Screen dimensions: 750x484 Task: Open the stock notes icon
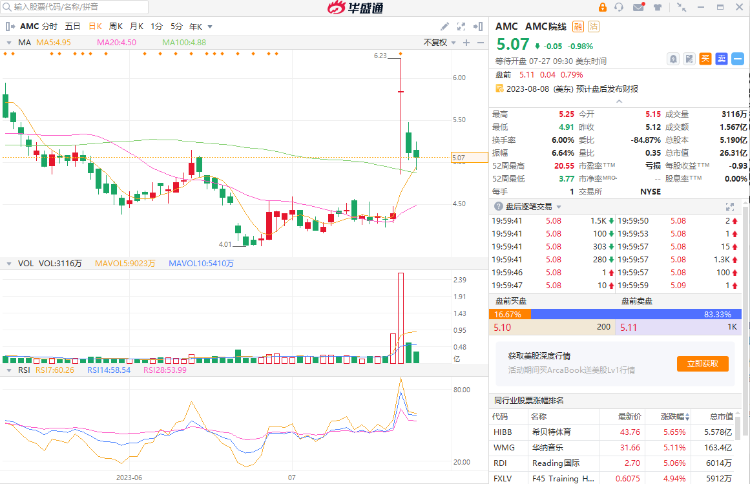pos(689,59)
